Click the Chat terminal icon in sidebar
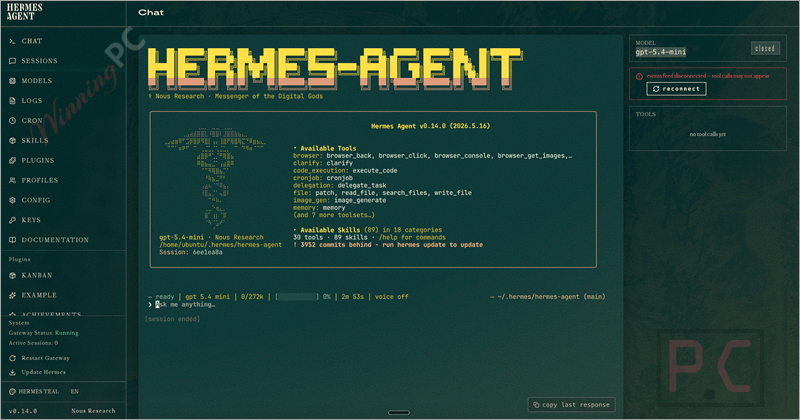800x420 pixels. (12, 41)
